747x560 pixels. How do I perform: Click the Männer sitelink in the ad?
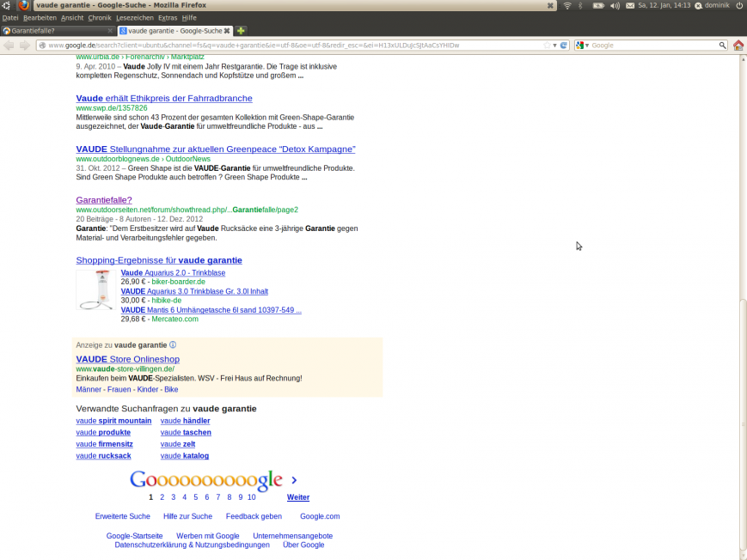click(89, 390)
